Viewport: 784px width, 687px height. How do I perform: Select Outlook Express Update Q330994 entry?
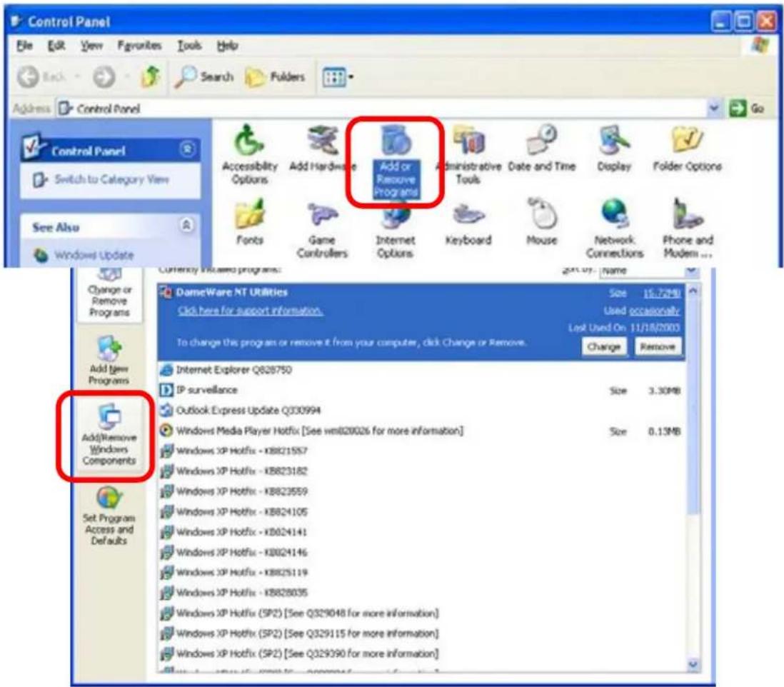[x=421, y=411]
